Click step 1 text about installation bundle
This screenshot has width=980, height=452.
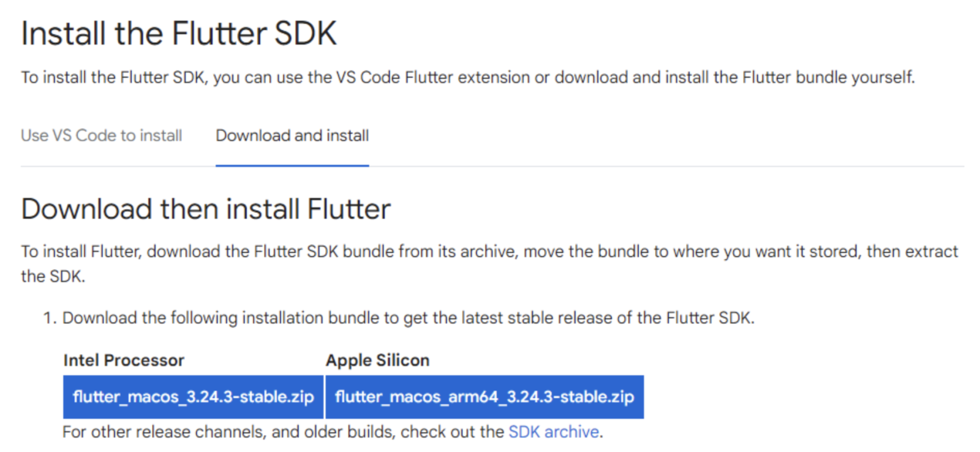pos(408,318)
